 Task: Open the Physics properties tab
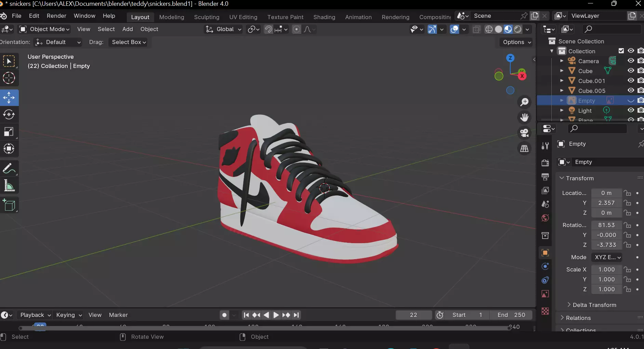pos(545,266)
